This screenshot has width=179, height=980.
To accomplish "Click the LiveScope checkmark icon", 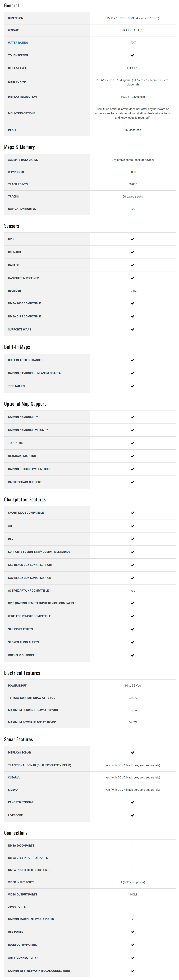I will click(x=133, y=815).
